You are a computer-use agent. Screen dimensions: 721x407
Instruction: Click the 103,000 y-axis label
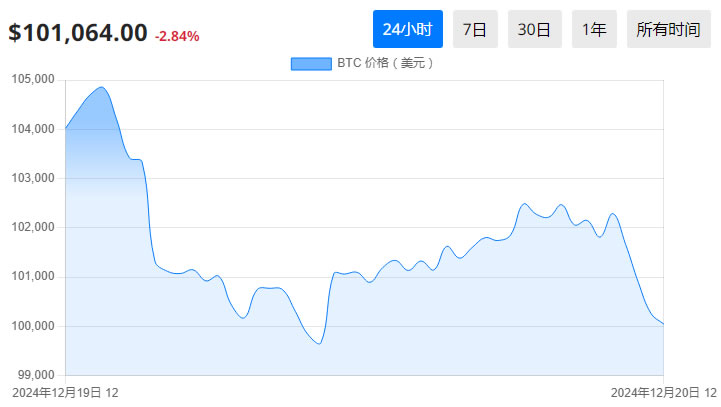tap(32, 178)
